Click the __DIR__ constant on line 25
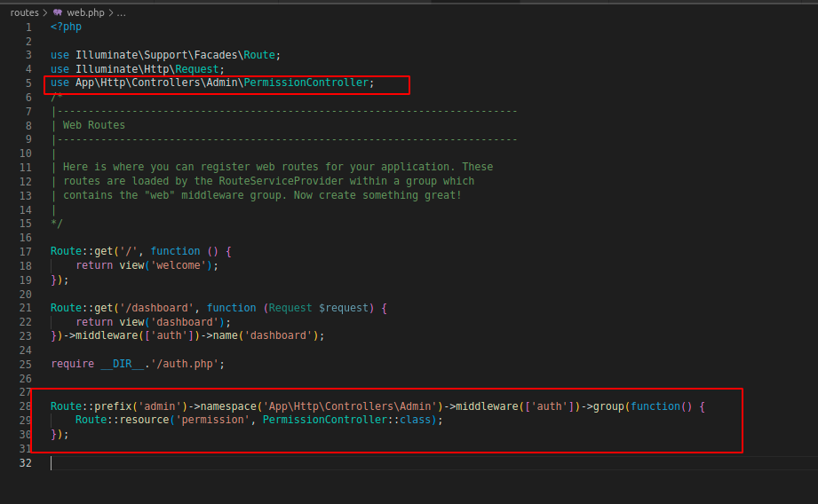818x504 pixels. (123, 364)
